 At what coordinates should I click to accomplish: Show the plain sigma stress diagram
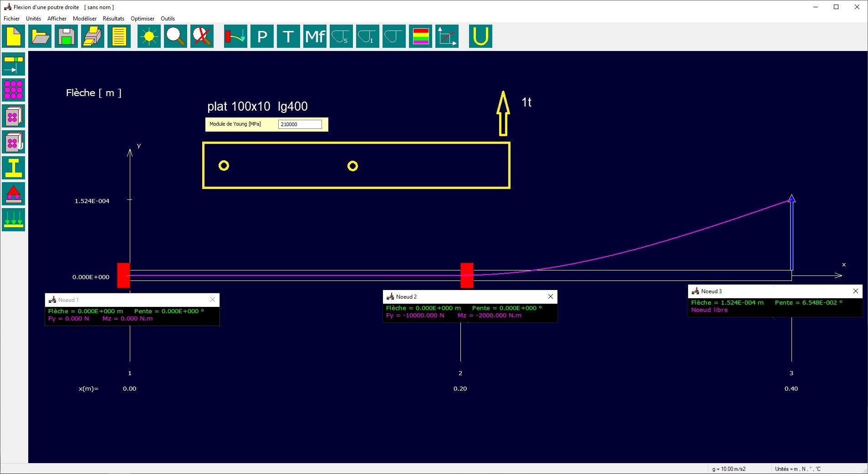(x=394, y=36)
